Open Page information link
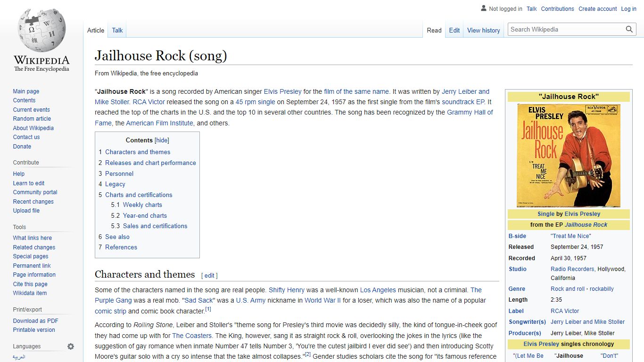 pos(34,275)
